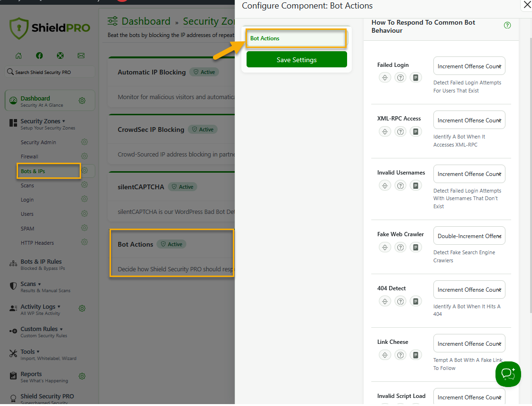
Task: Open the Bot Actions card on dashboard
Action: (172, 253)
